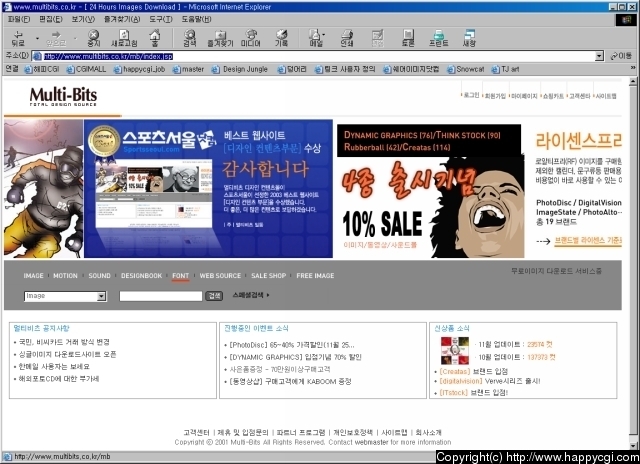
Task: Open the CGIMALL links bar shortcut
Action: pos(86,69)
